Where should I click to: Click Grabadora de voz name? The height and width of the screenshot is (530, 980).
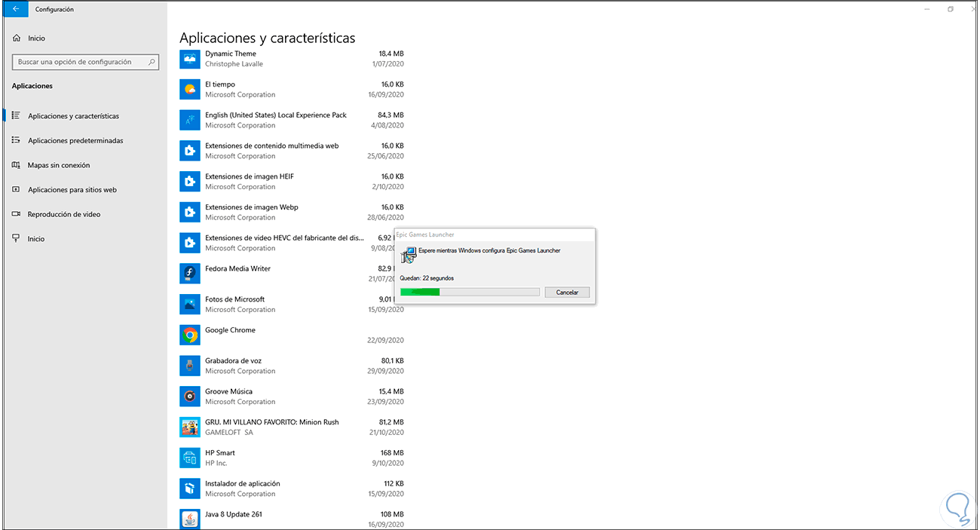234,360
